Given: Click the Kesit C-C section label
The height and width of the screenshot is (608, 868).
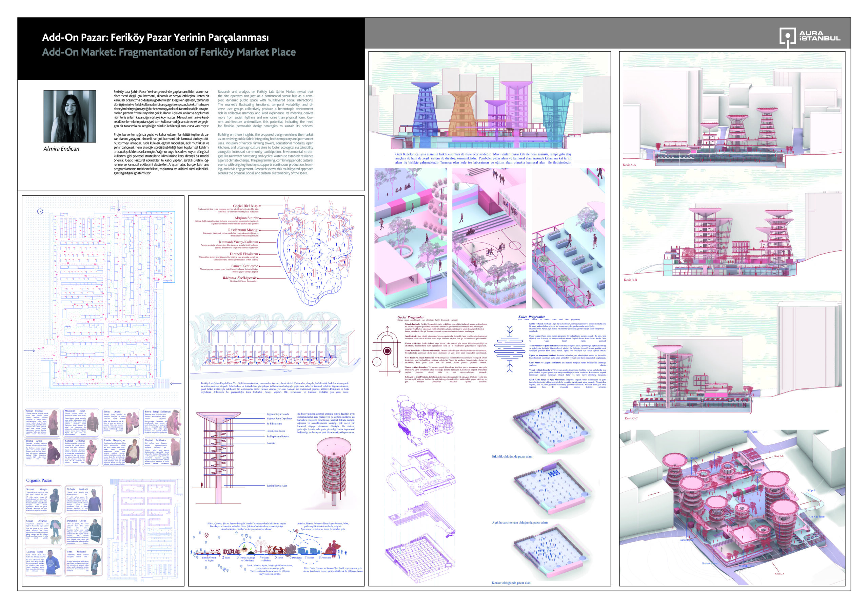Looking at the screenshot, I should tap(631, 418).
